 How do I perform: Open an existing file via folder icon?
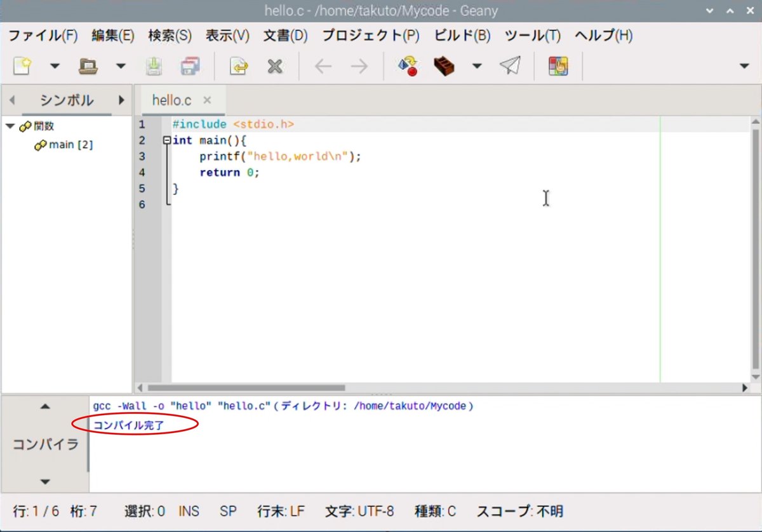tap(87, 66)
